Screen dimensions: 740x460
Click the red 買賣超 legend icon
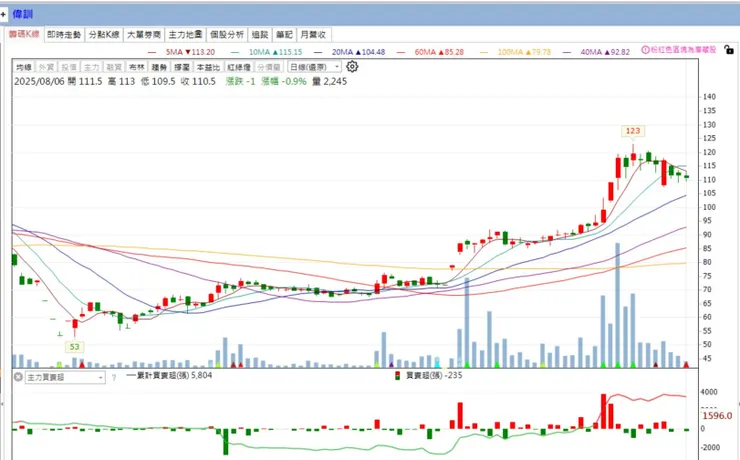(x=398, y=376)
